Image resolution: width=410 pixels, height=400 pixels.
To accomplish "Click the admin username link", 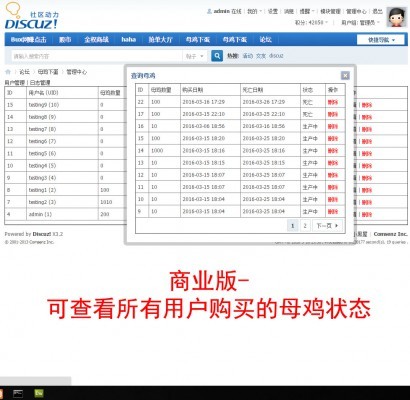I will (x=221, y=11).
